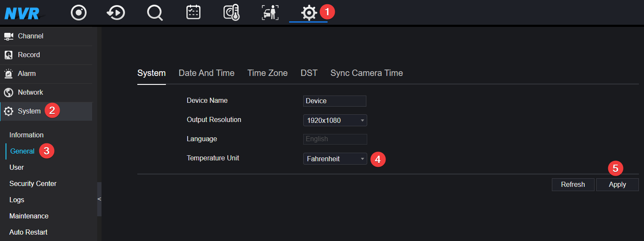Click the Language label
The width and height of the screenshot is (644, 241).
[202, 139]
